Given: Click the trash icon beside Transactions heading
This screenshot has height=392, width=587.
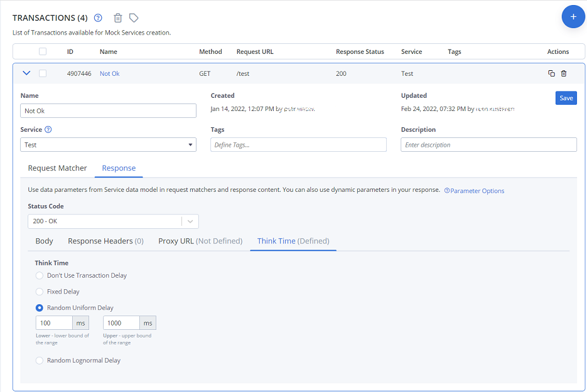Looking at the screenshot, I should click(x=118, y=18).
